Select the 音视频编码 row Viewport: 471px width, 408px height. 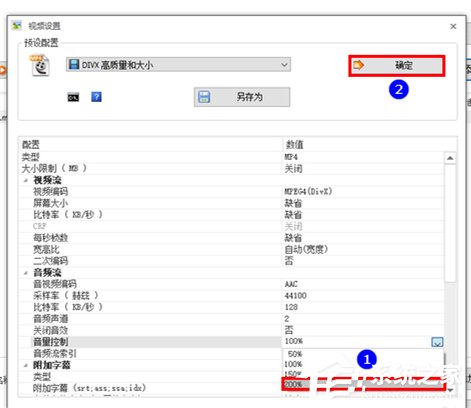tap(232, 284)
